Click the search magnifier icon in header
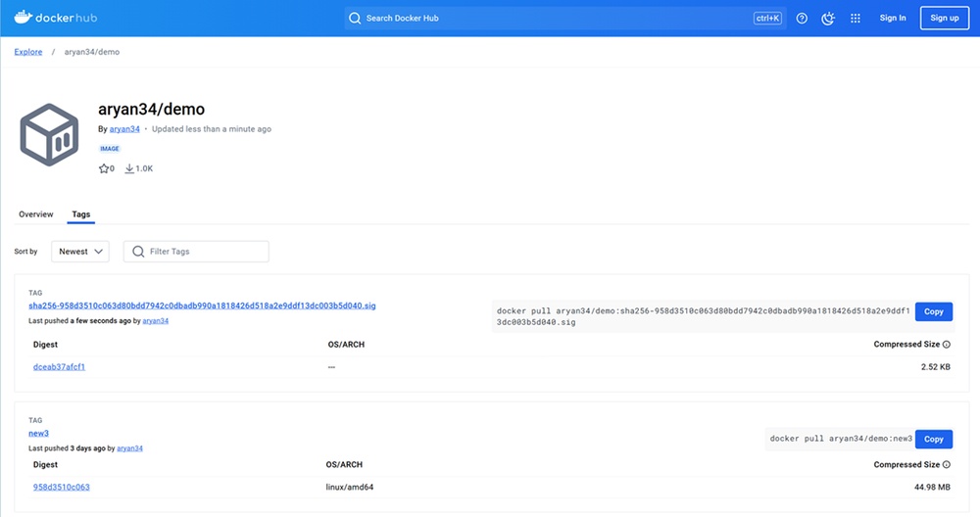The width and height of the screenshot is (980, 517). [355, 18]
